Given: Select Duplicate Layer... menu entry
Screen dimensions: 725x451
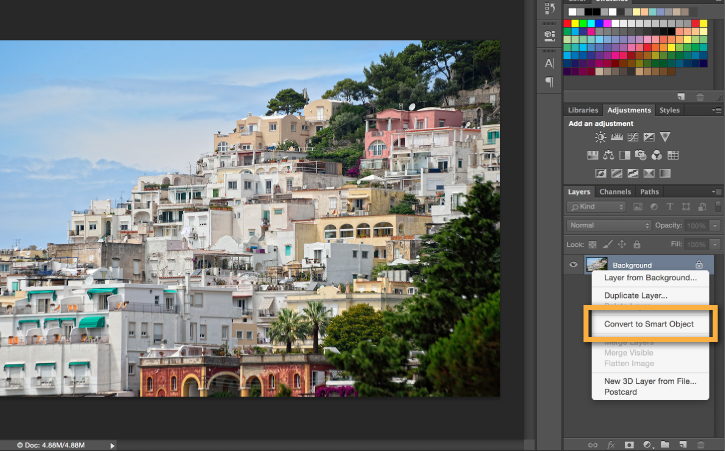Looking at the screenshot, I should click(636, 295).
